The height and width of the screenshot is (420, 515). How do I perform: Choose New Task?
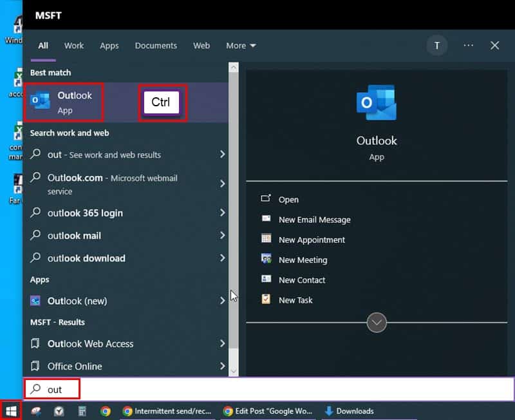tap(295, 300)
